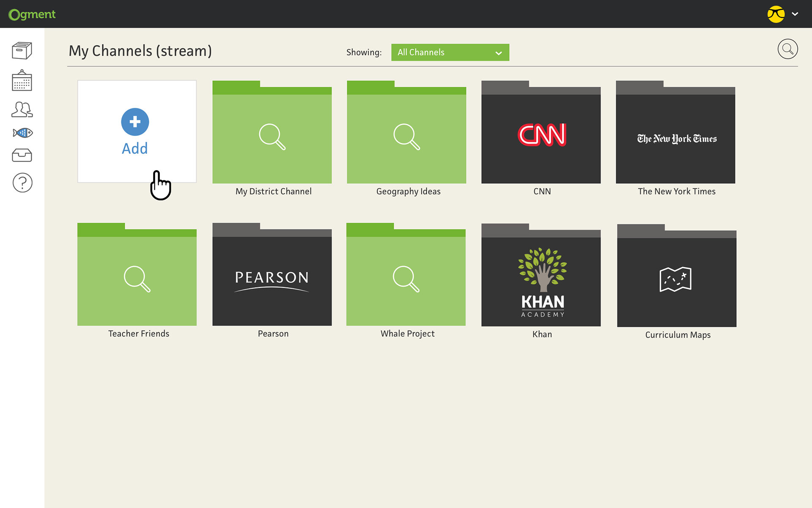Screen dimensions: 812x508
Task: Open the Khan Academy channel folder
Action: (541, 275)
